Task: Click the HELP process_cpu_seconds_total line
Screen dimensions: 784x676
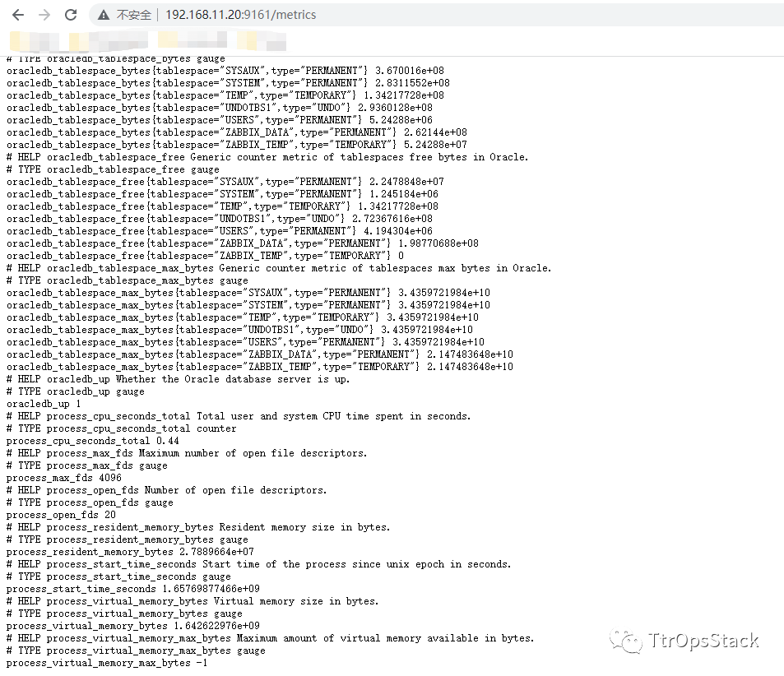Action: point(239,416)
